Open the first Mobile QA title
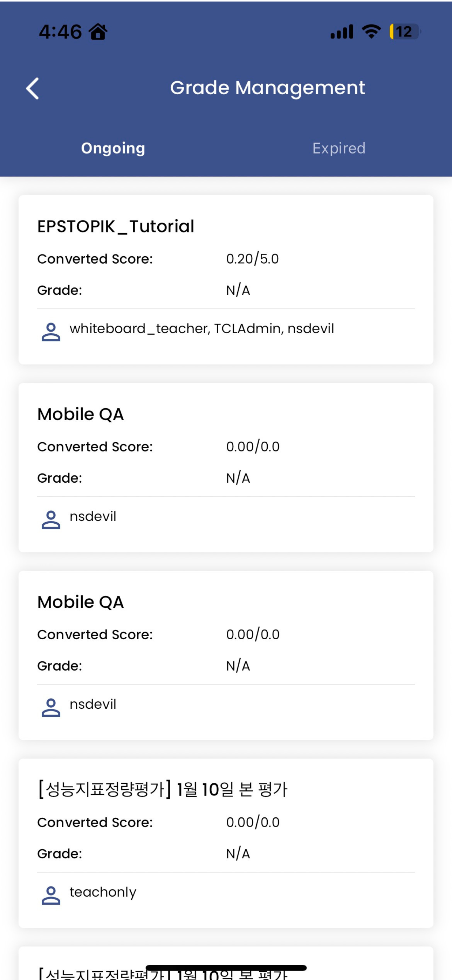The height and width of the screenshot is (980, 452). pos(81,414)
